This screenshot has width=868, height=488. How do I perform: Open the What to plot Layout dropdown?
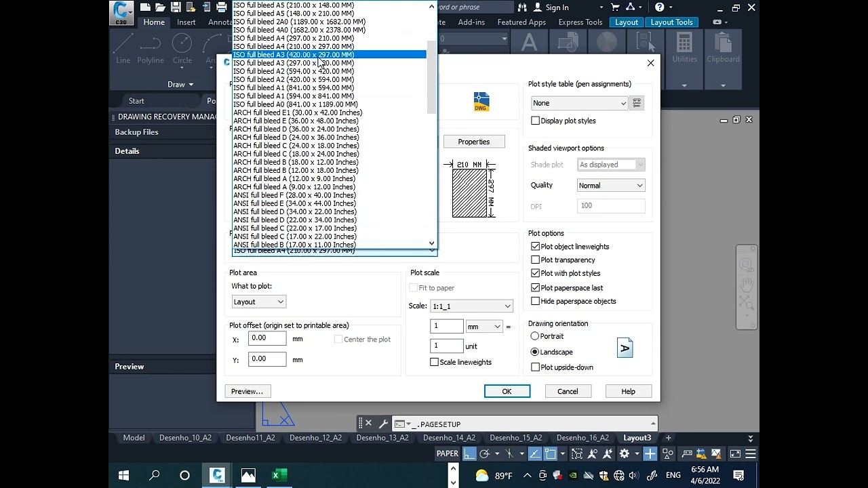(259, 302)
